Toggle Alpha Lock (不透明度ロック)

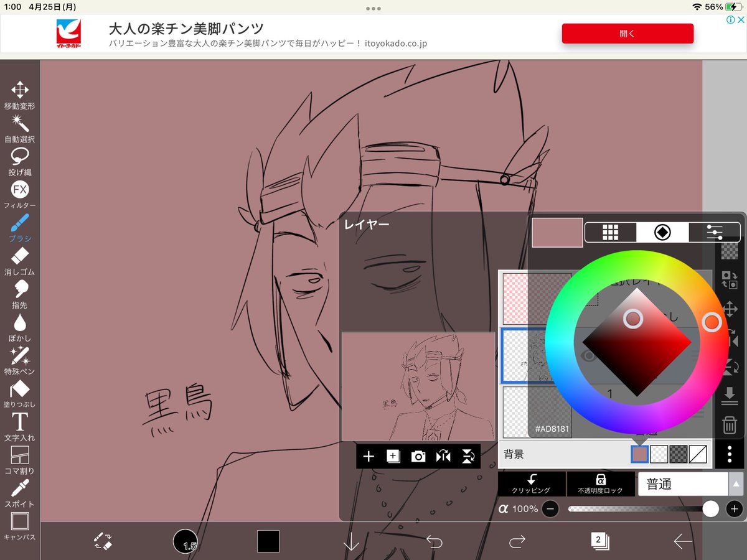(601, 483)
